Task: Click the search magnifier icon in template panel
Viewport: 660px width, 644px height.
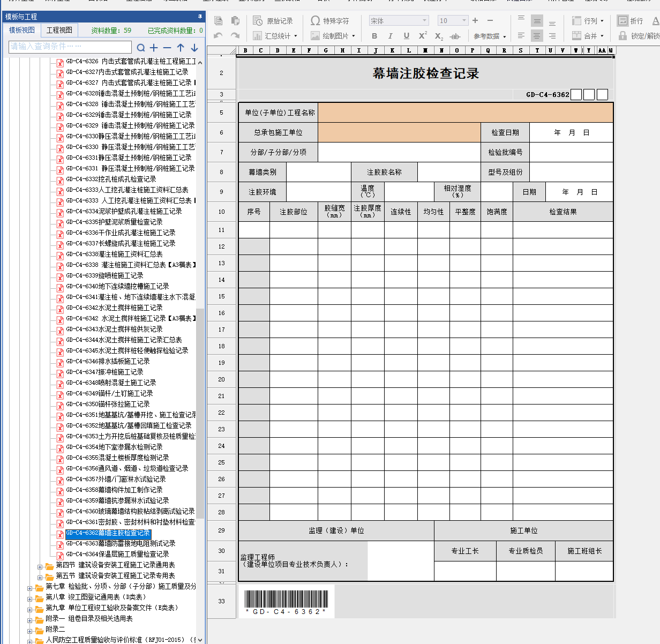Action: click(x=141, y=48)
